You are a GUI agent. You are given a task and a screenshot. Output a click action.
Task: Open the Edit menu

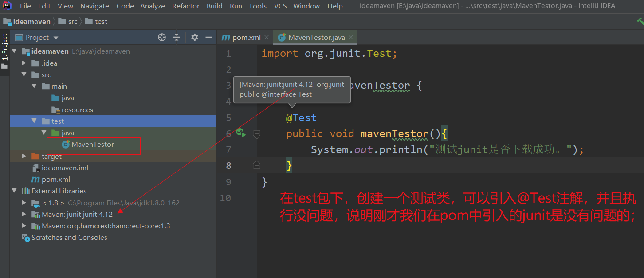pyautogui.click(x=44, y=6)
